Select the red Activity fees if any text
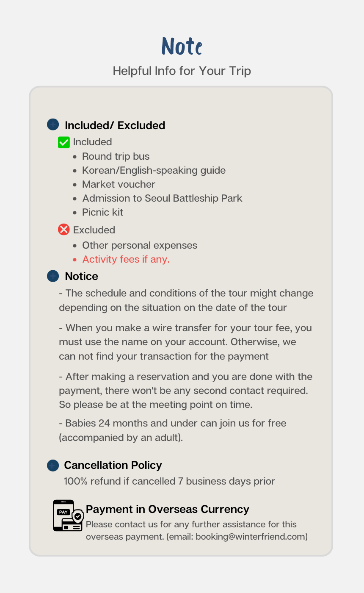The width and height of the screenshot is (364, 593). 126,259
